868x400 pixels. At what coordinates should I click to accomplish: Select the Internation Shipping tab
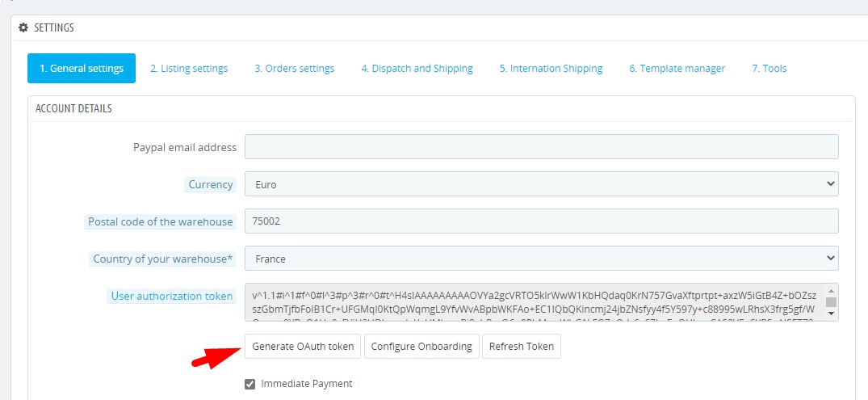551,69
